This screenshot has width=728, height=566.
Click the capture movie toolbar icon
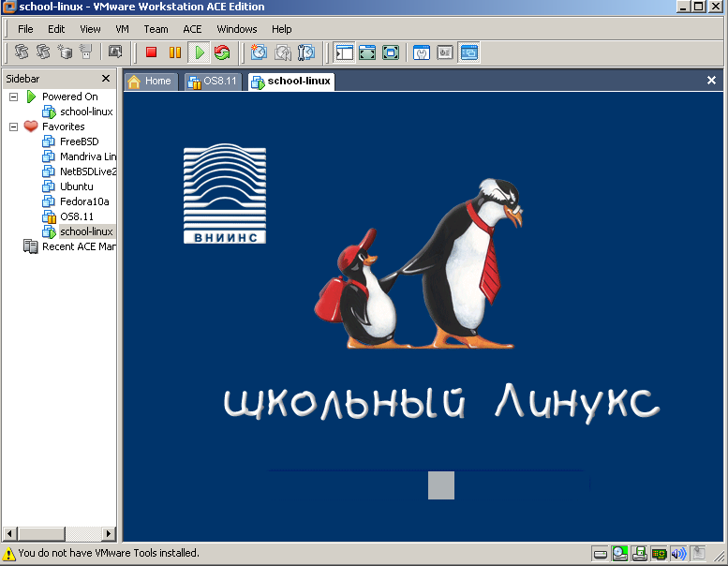point(115,52)
